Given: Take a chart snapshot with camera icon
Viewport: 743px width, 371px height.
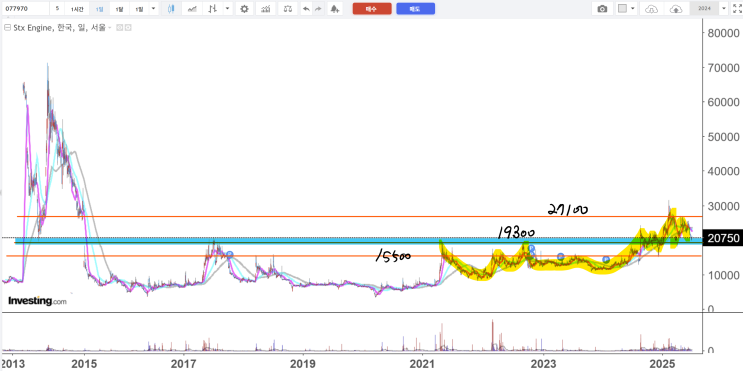Looking at the screenshot, I should click(x=602, y=9).
